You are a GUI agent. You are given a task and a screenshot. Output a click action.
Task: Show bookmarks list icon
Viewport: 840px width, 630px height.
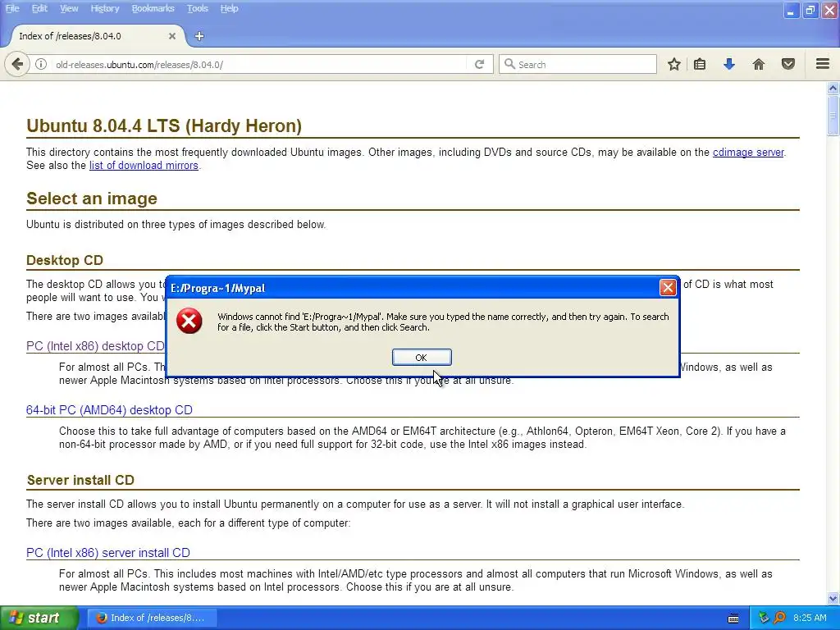click(x=700, y=64)
